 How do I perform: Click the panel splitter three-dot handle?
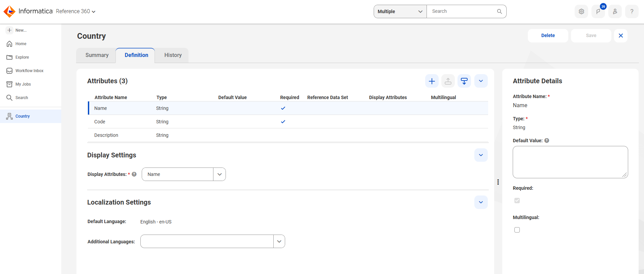tap(498, 182)
